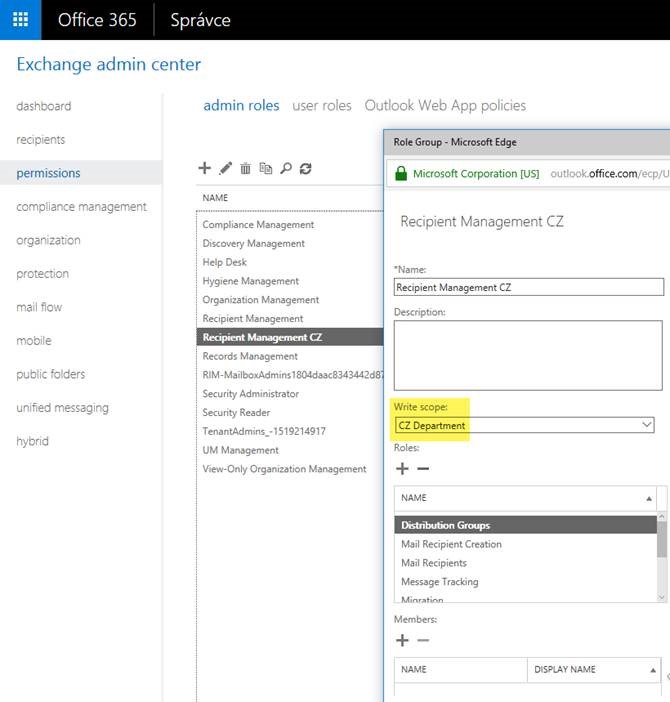Add a new admin role group

click(205, 168)
